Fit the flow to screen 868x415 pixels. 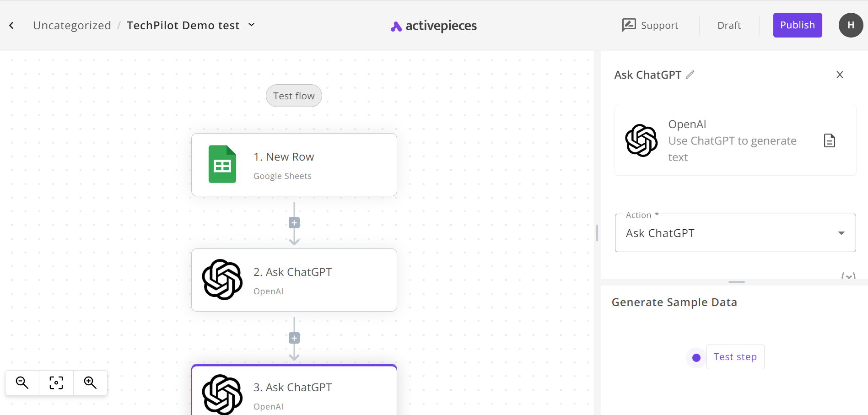pyautogui.click(x=56, y=383)
